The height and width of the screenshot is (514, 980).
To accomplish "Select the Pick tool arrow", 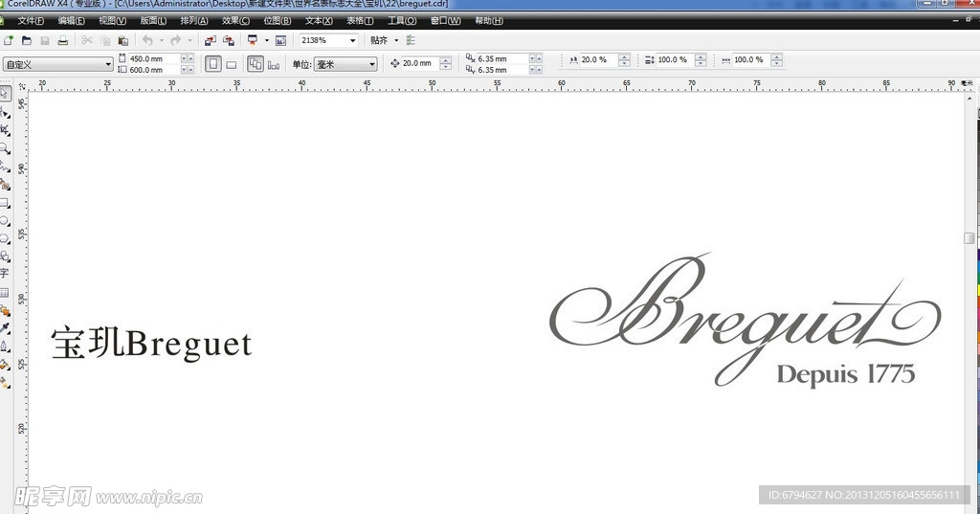I will [5, 94].
